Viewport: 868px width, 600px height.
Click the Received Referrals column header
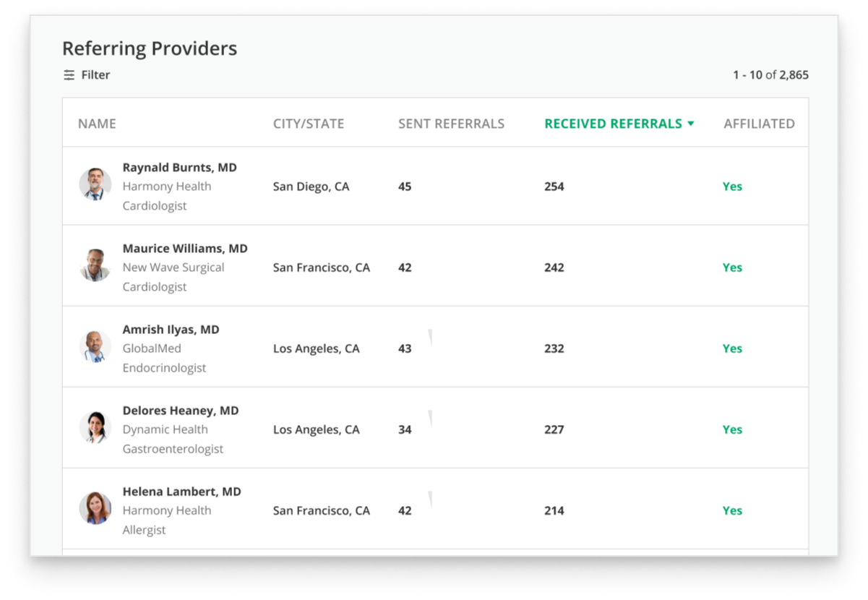pos(613,124)
